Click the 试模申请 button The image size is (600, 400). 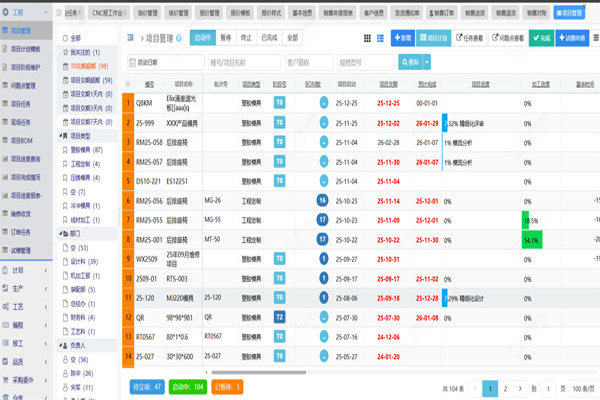572,38
